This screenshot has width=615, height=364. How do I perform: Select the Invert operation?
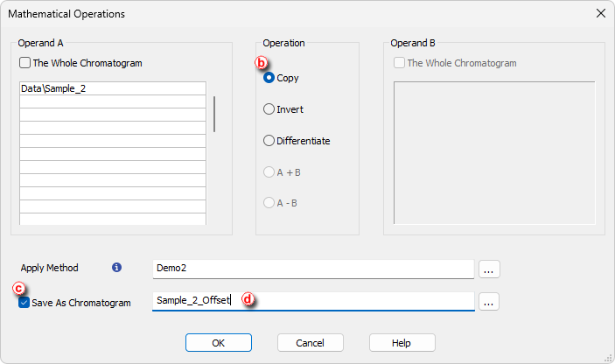[269, 109]
